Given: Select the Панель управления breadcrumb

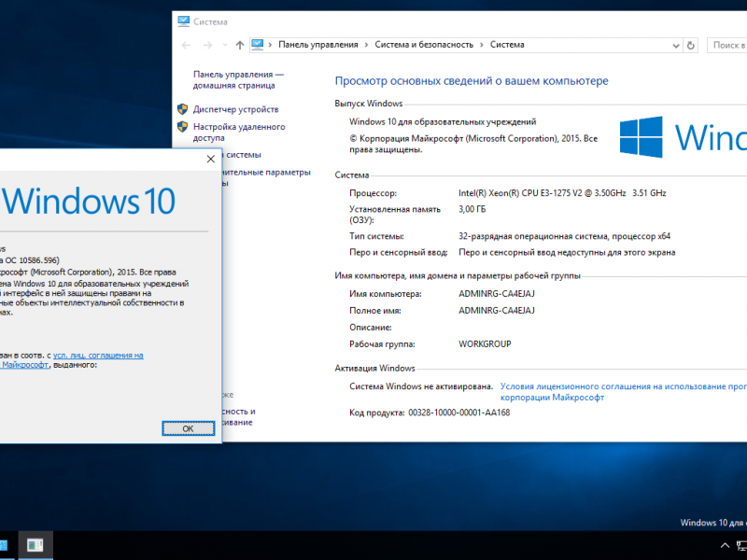Looking at the screenshot, I should click(x=317, y=45).
